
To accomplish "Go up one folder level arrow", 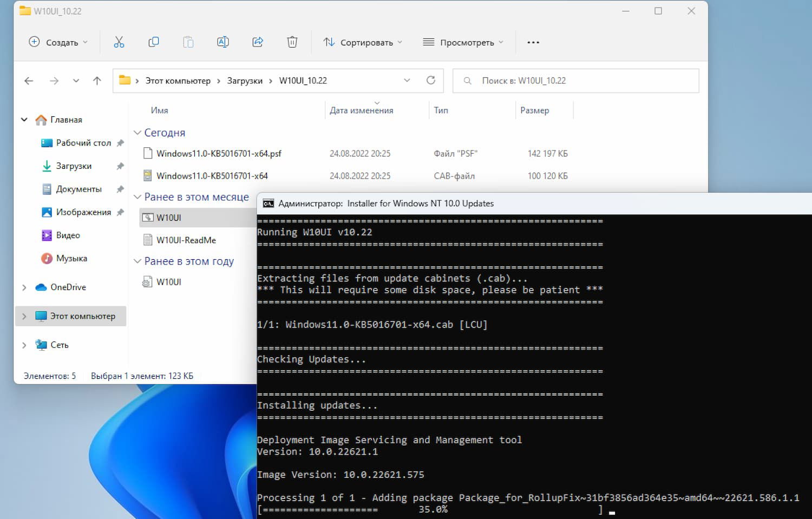I will (97, 81).
